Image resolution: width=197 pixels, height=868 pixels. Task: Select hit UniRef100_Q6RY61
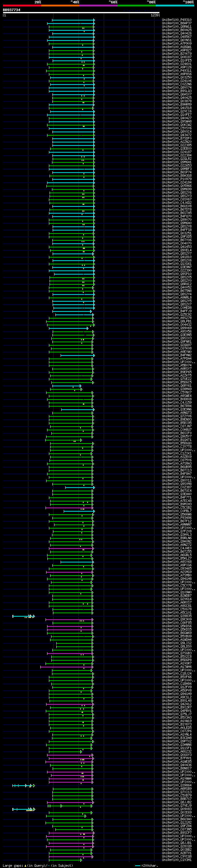177,386
